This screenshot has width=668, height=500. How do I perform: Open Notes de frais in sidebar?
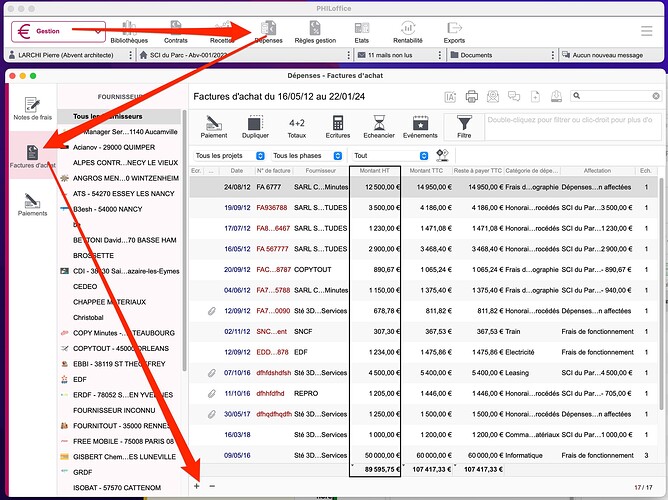(x=32, y=110)
